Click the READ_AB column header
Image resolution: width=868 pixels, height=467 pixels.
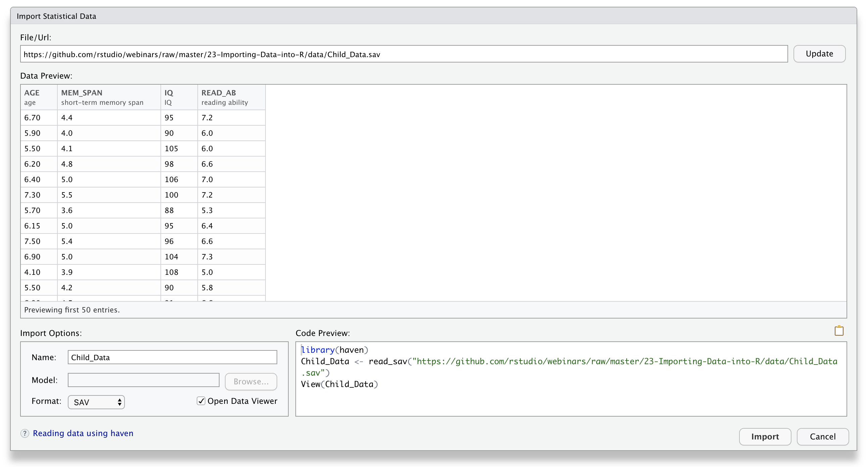(x=232, y=97)
